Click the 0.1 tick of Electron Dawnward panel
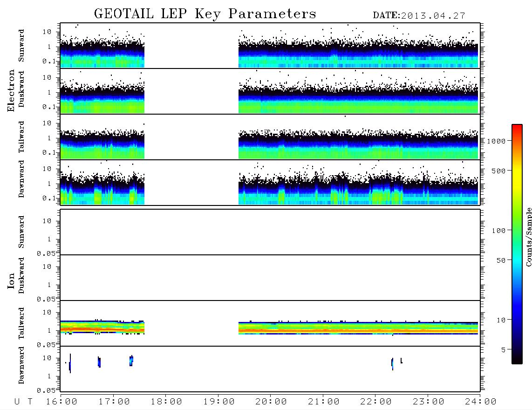Image resolution: width=532 pixels, height=410 pixels. coord(49,198)
